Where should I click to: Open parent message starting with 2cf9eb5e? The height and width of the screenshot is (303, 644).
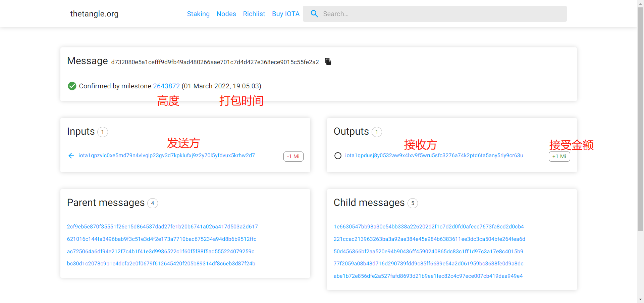(162, 227)
